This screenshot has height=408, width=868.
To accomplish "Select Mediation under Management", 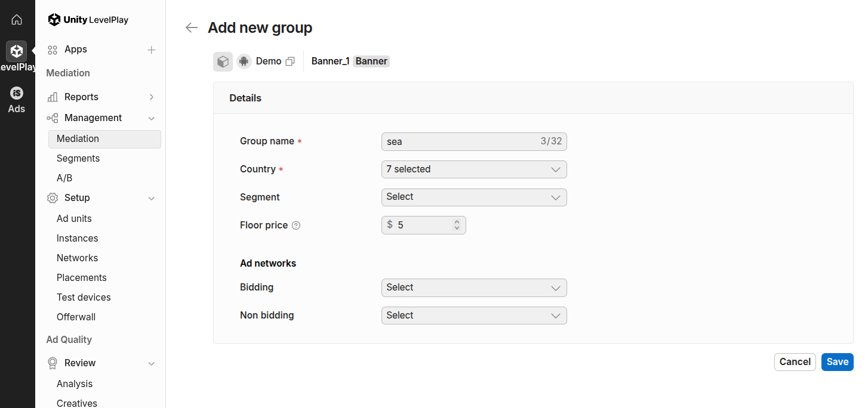I will pos(104,139).
